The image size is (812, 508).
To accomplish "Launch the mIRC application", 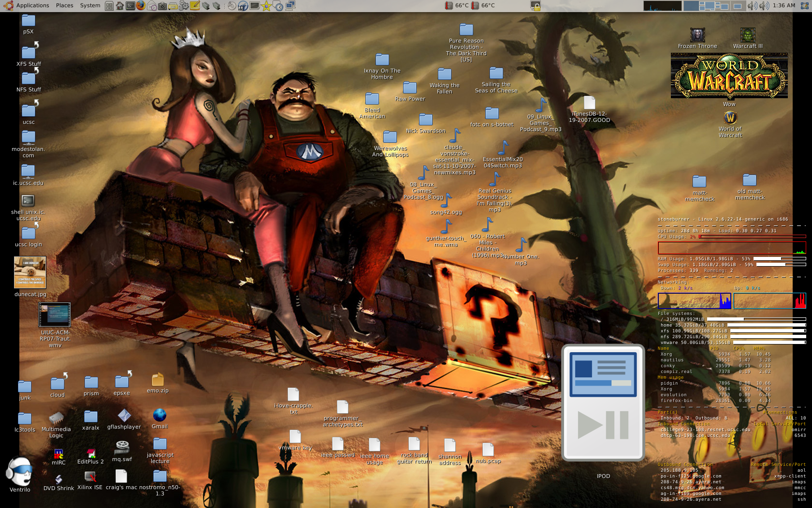I will 58,457.
